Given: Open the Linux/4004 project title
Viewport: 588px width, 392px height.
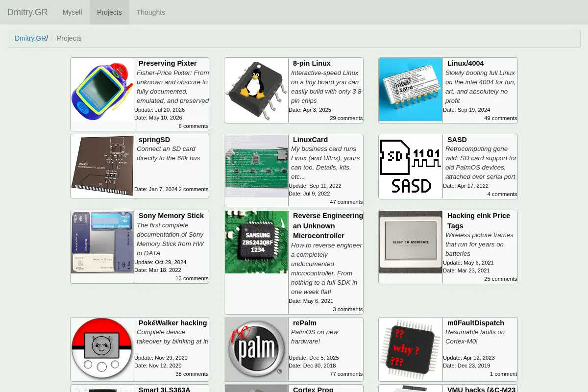Looking at the screenshot, I should click(465, 63).
